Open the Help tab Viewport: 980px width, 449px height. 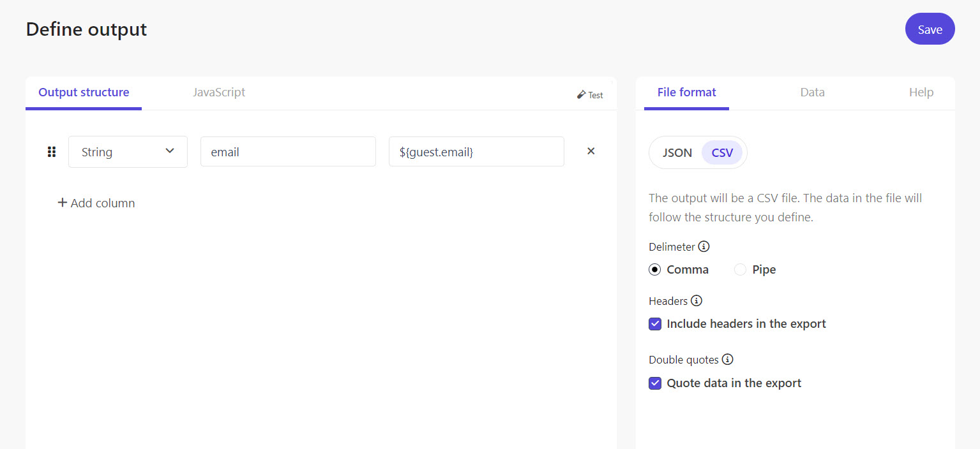pyautogui.click(x=921, y=92)
